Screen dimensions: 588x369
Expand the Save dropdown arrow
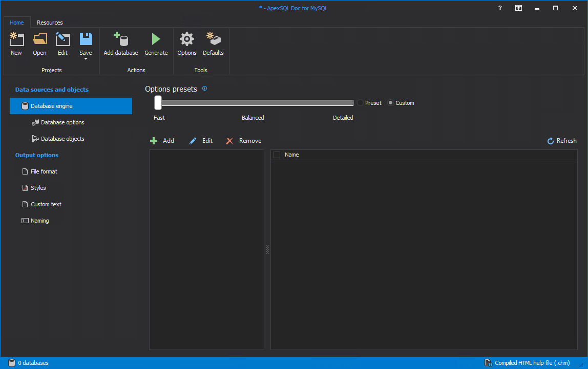tap(86, 58)
